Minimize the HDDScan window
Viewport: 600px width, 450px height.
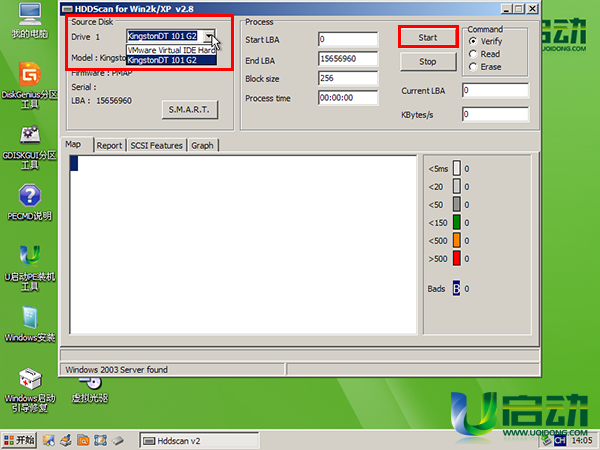506,8
